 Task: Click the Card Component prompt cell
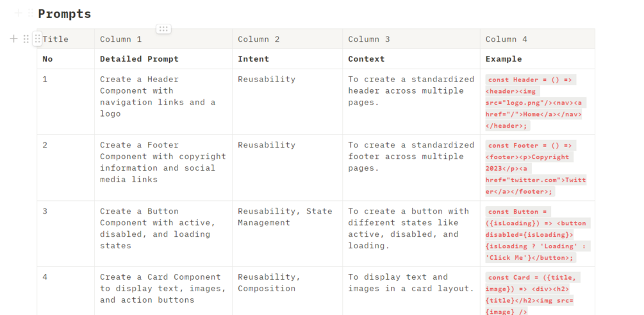coord(163,289)
